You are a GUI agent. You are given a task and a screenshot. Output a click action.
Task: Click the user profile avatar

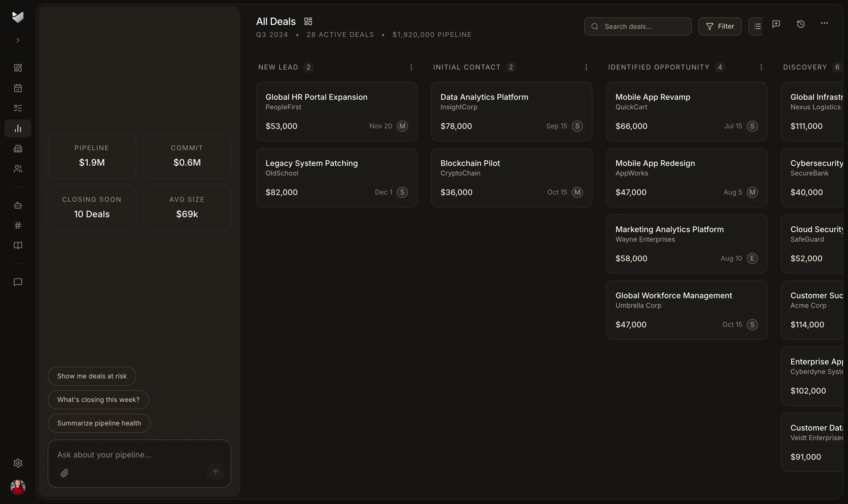18,487
